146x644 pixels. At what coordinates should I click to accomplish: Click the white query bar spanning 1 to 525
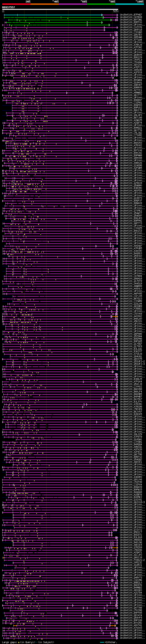click(x=60, y=10)
